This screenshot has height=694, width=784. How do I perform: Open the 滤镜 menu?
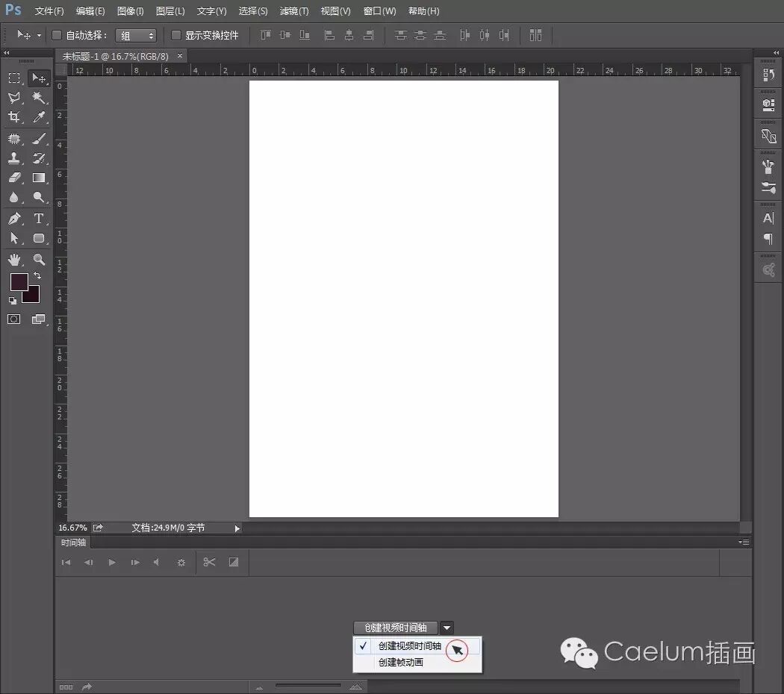point(293,10)
